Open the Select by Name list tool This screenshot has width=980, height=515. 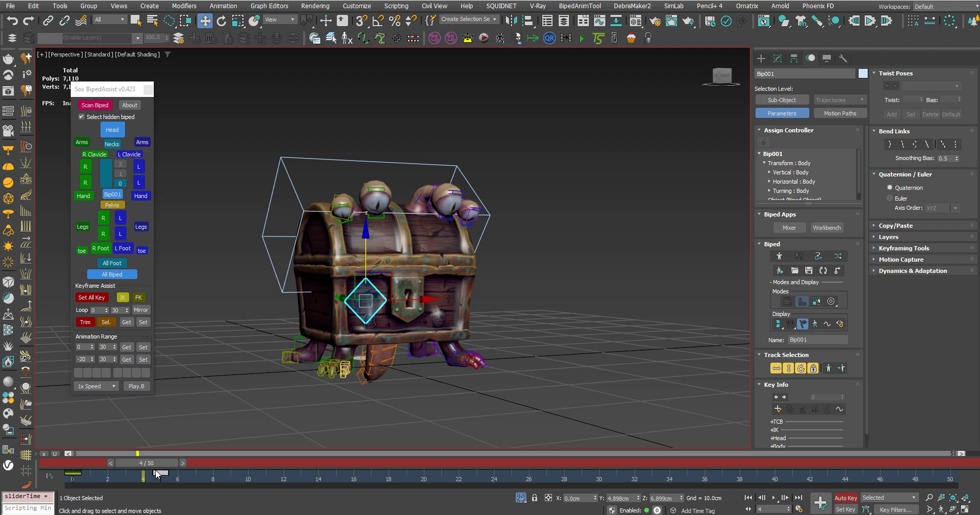[x=152, y=21]
